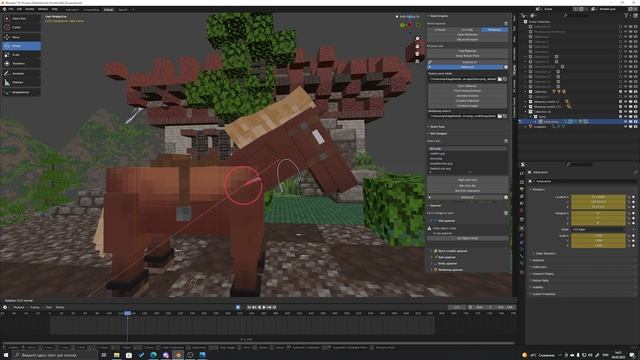Open Task View on the Windows taskbar
The image size is (640, 360).
click(104, 355)
